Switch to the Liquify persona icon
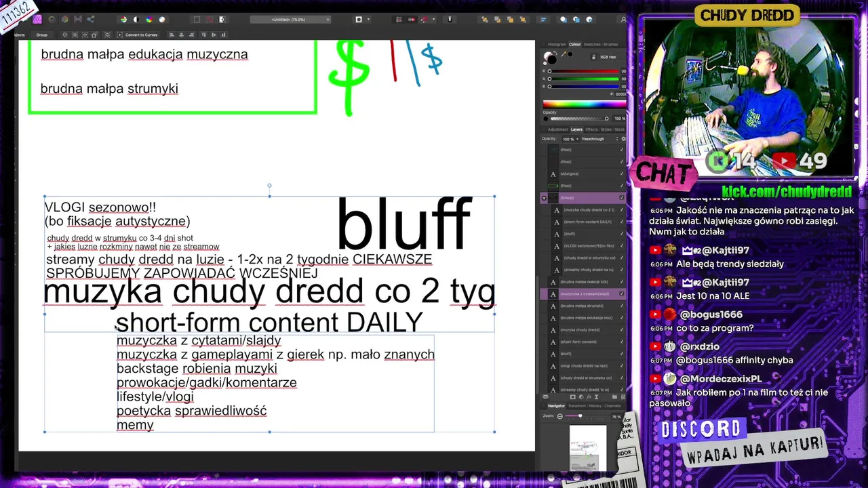The width and height of the screenshot is (868, 488). pyautogui.click(x=52, y=20)
